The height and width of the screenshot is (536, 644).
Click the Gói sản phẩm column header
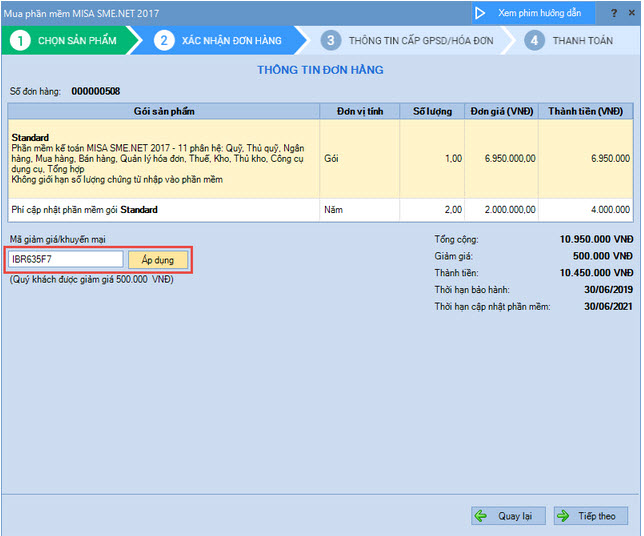pyautogui.click(x=163, y=111)
